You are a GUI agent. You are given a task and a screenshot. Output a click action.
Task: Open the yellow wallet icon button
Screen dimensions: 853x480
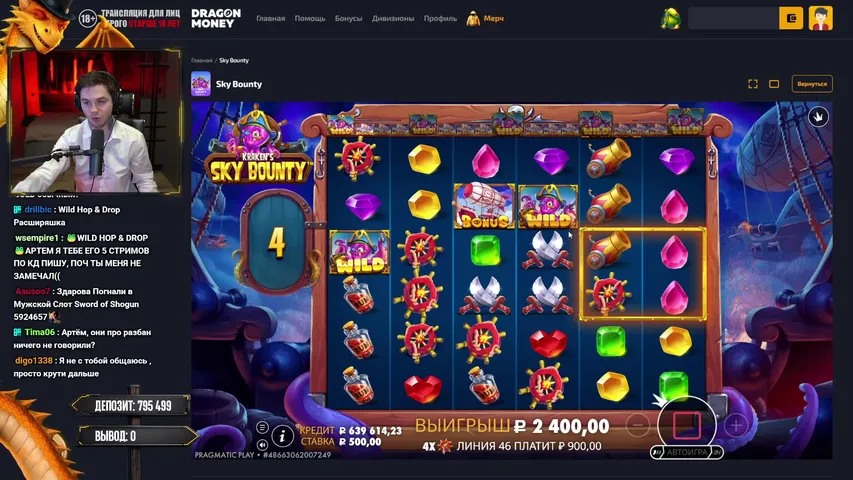coord(791,19)
